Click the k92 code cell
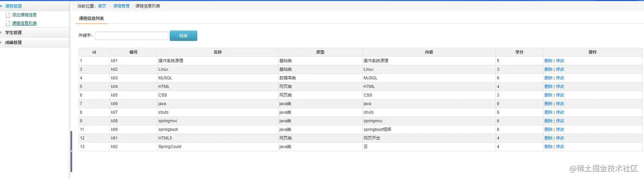This screenshot has height=179, width=644. pyautogui.click(x=133, y=147)
